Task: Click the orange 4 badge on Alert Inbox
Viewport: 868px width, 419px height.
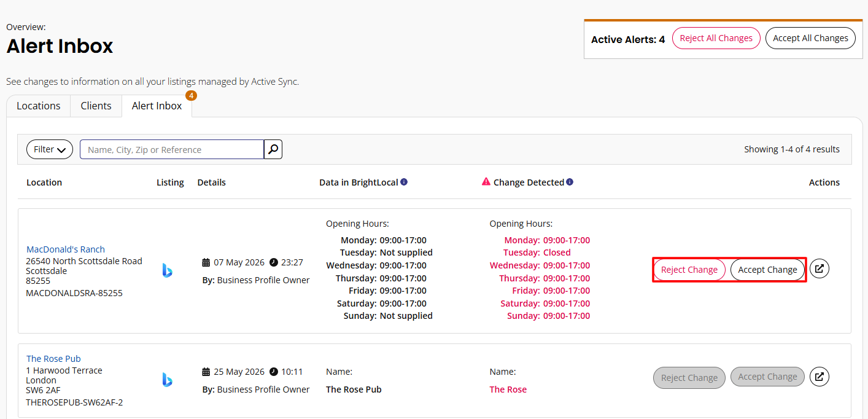Action: (191, 96)
